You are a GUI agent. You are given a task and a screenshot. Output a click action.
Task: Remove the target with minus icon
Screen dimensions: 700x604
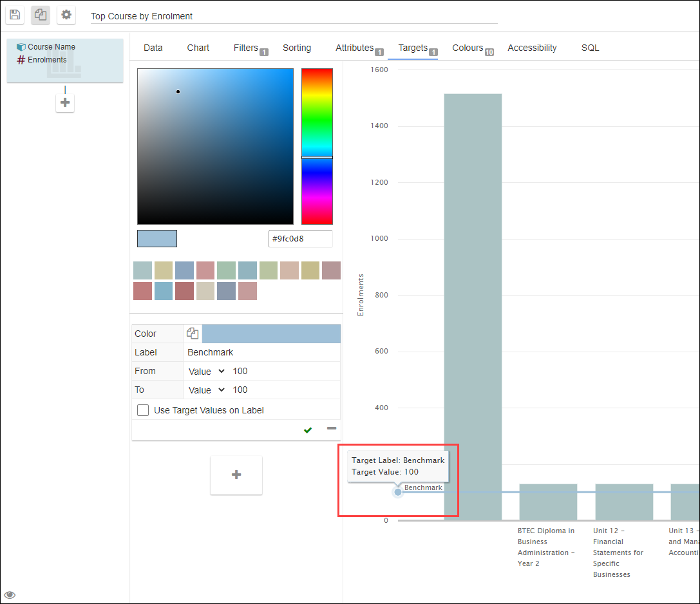pos(331,429)
